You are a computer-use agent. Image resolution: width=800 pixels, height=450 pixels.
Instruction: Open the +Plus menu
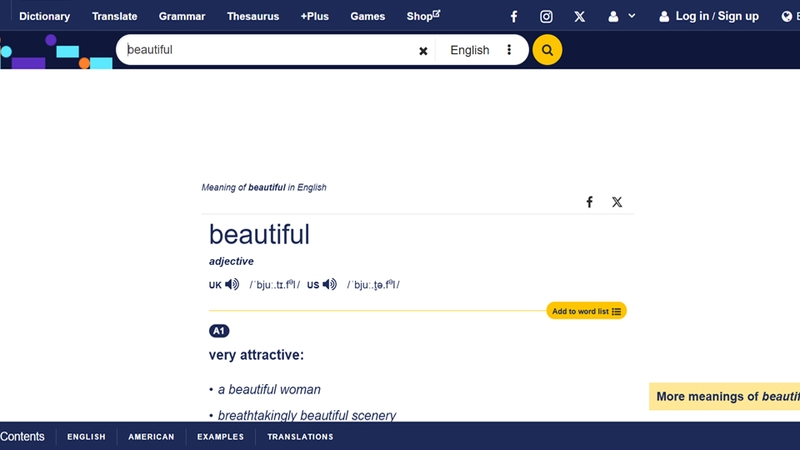click(x=314, y=16)
